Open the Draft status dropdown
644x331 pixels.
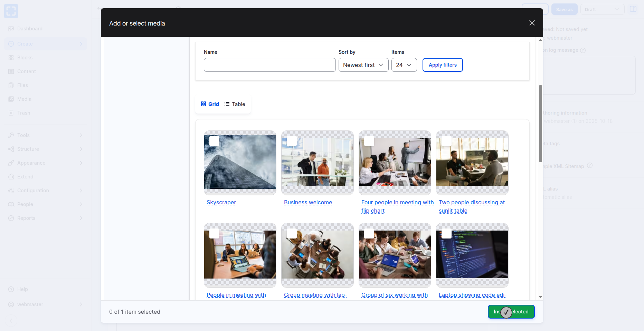(x=602, y=9)
